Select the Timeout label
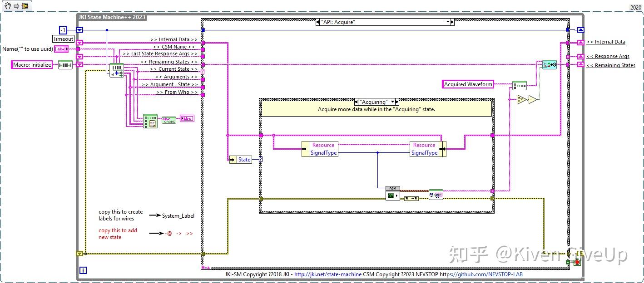This screenshot has width=644, height=283. [63, 39]
